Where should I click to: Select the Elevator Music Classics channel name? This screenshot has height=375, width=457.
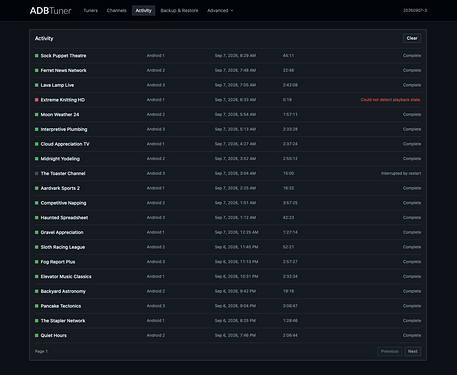click(66, 277)
